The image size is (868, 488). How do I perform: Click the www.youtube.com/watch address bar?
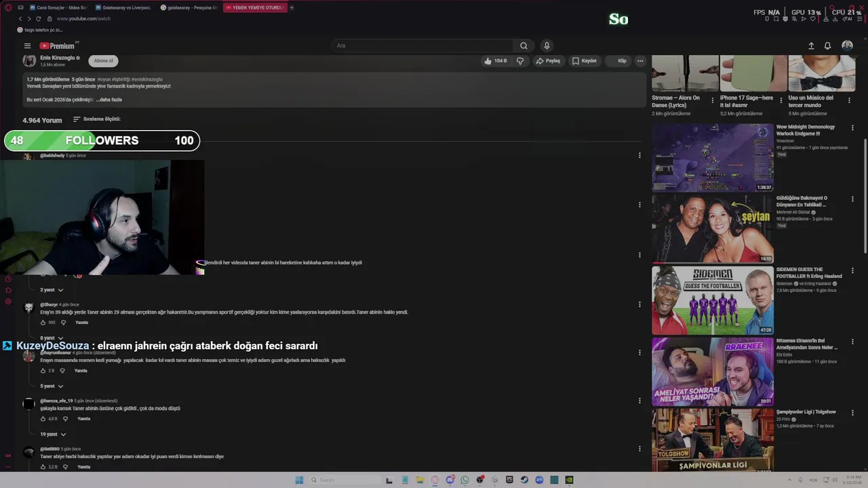(x=83, y=19)
